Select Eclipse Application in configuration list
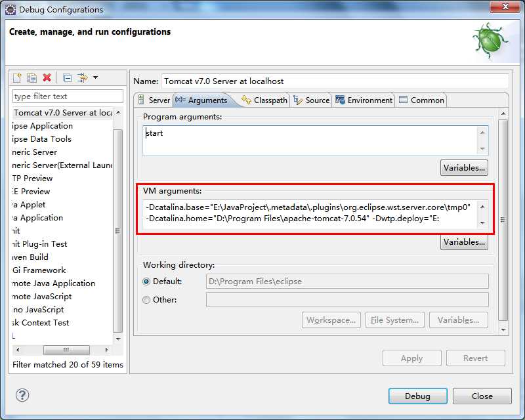The width and height of the screenshot is (525, 420). click(x=43, y=126)
